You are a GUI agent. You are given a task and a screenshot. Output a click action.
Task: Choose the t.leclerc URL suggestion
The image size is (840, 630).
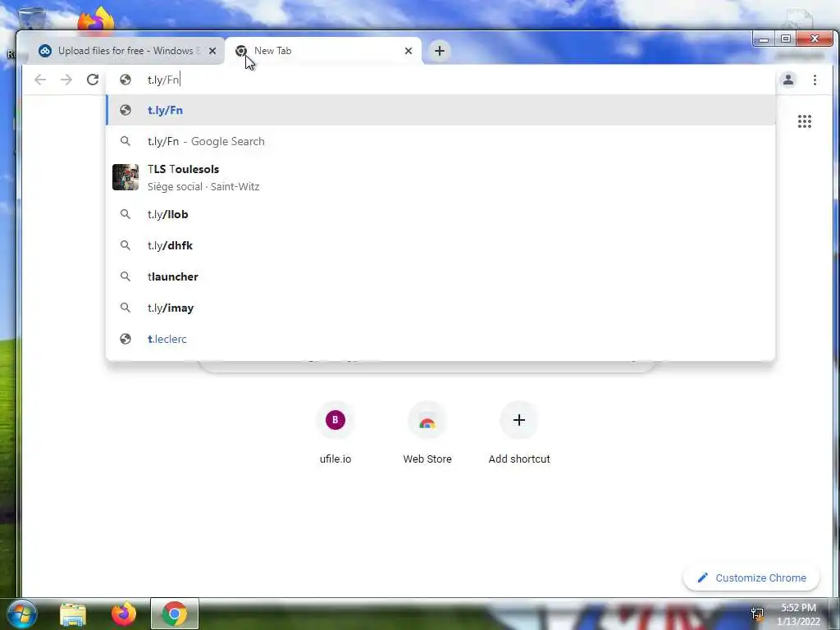441,339
